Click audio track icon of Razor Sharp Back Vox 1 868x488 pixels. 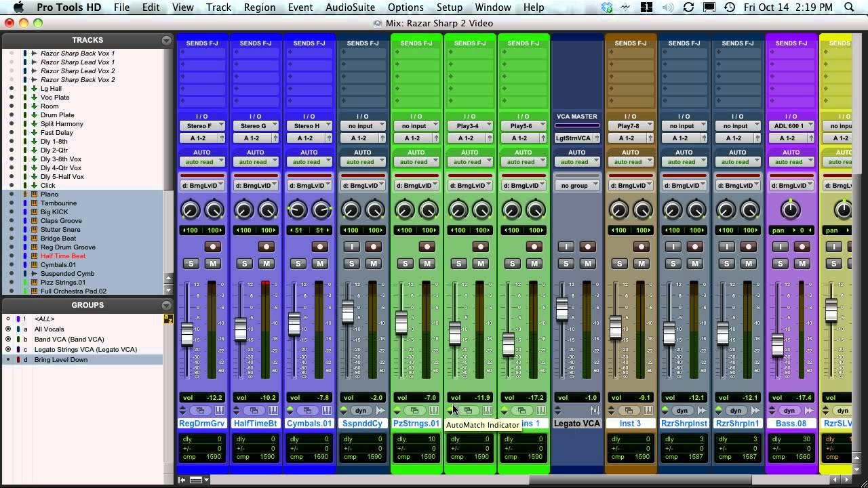tap(34, 54)
